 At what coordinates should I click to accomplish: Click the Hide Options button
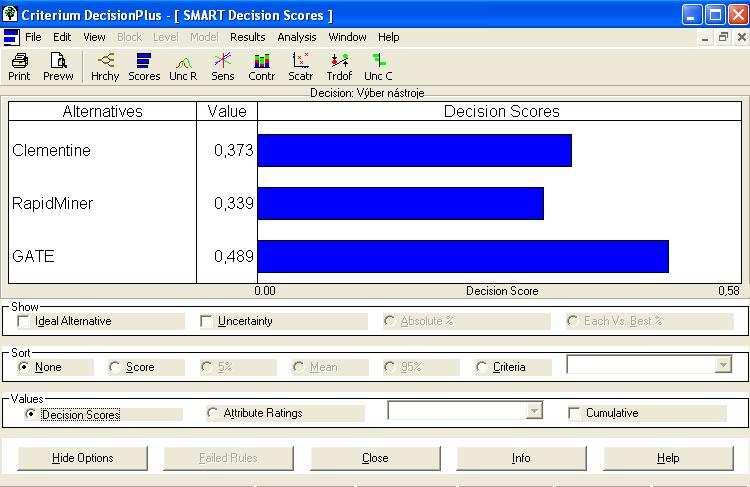pos(83,458)
